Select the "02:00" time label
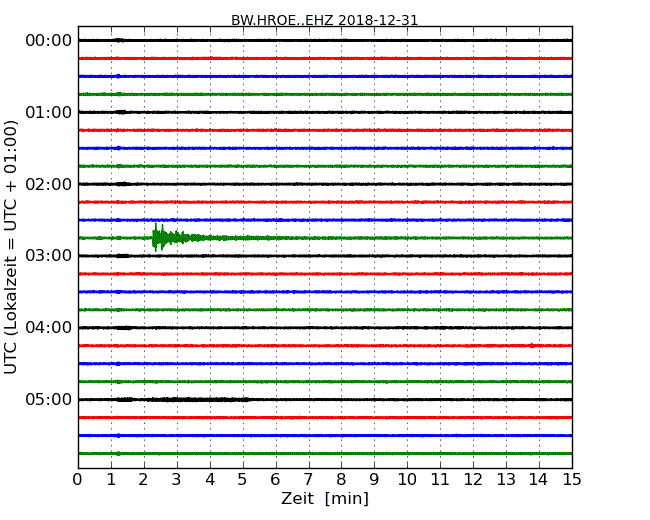This screenshot has height=520, width=650. point(49,184)
